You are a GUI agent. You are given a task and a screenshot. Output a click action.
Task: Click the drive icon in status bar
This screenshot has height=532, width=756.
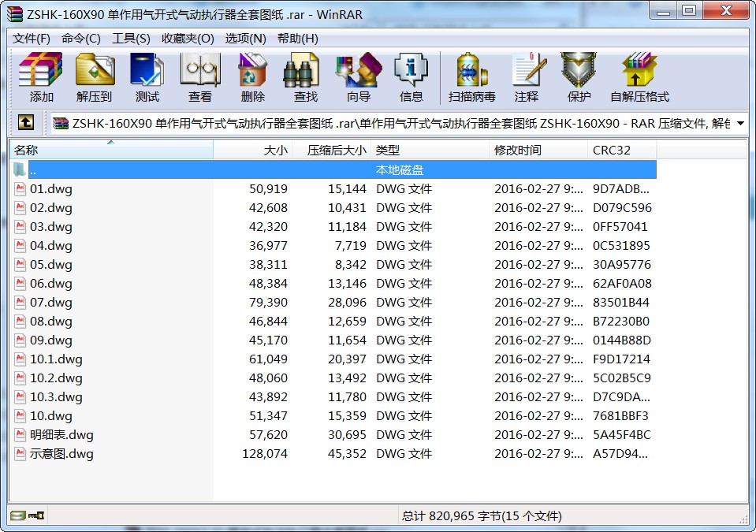[x=18, y=515]
